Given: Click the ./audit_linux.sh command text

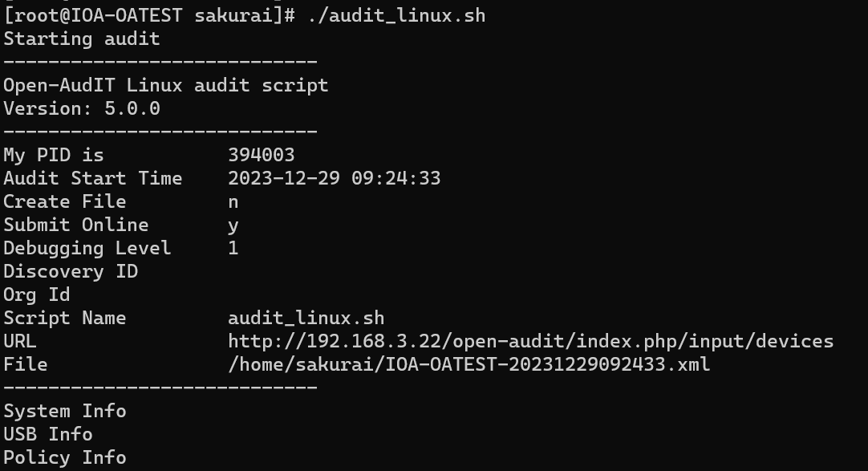Looking at the screenshot, I should point(395,15).
